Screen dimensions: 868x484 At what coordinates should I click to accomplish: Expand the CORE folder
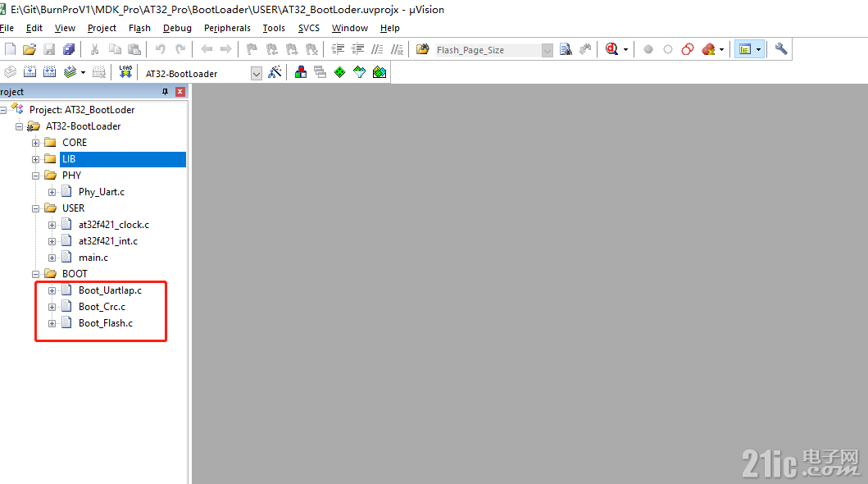(35, 143)
